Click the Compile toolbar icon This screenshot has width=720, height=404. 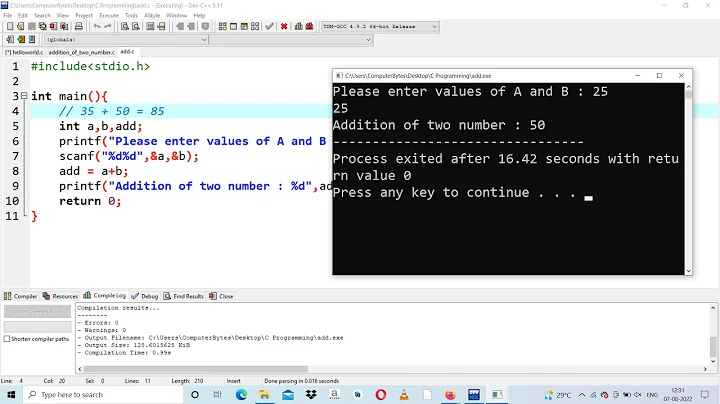222,27
